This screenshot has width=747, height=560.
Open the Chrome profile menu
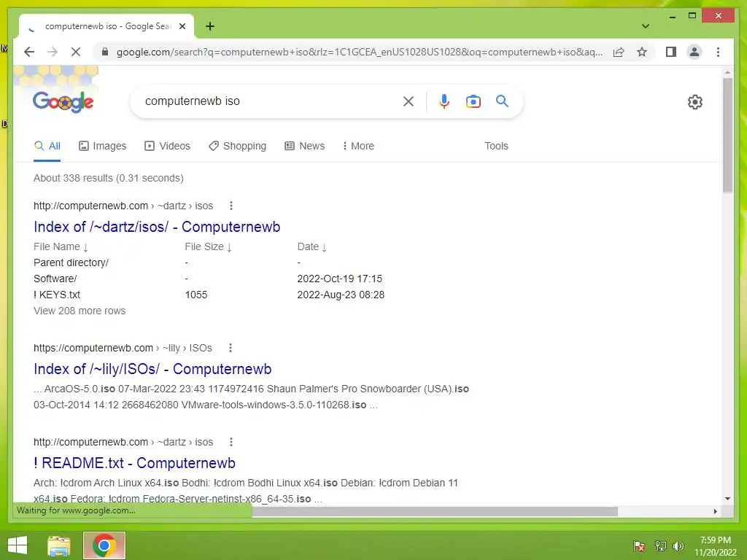click(694, 52)
